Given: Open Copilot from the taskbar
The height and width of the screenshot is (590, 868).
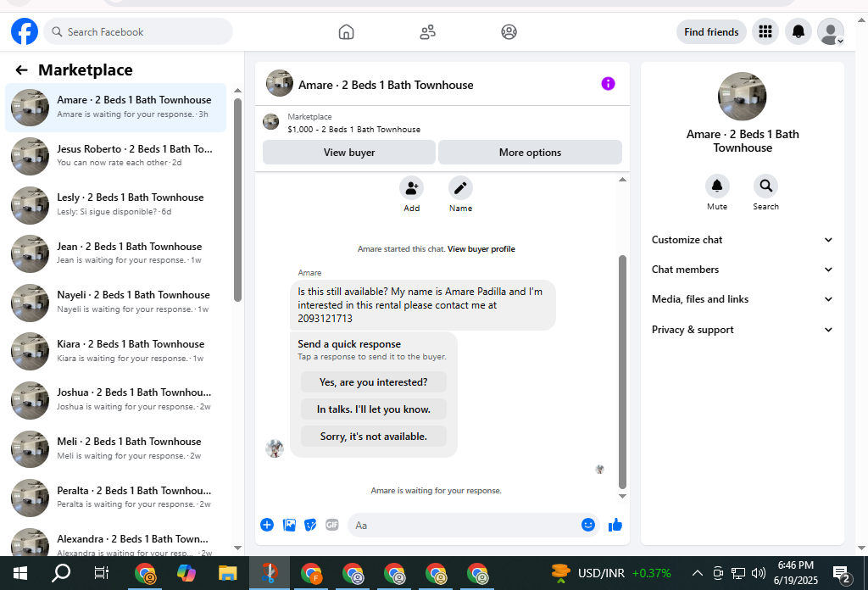Looking at the screenshot, I should tap(186, 573).
